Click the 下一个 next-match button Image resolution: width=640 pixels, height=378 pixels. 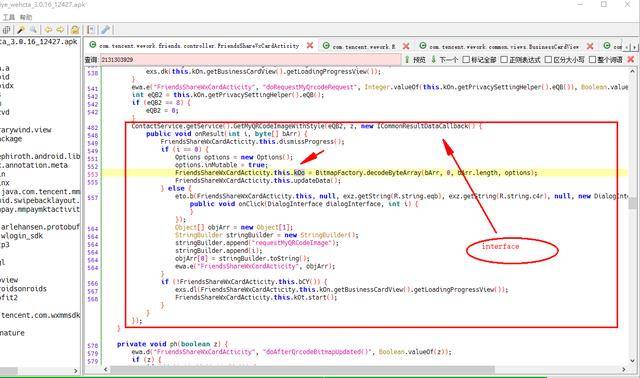(444, 60)
